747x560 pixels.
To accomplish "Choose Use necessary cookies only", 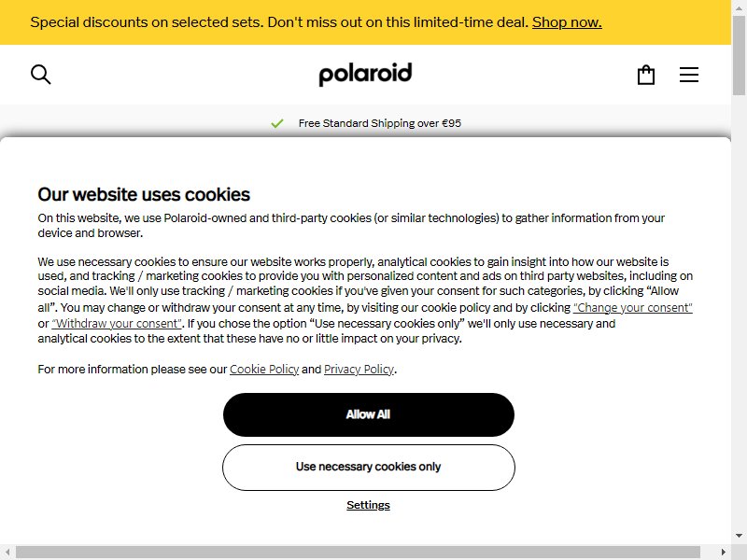I will [369, 468].
